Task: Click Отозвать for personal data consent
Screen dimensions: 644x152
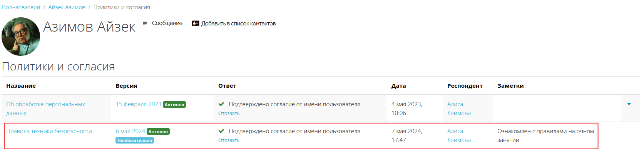Action: click(229, 114)
